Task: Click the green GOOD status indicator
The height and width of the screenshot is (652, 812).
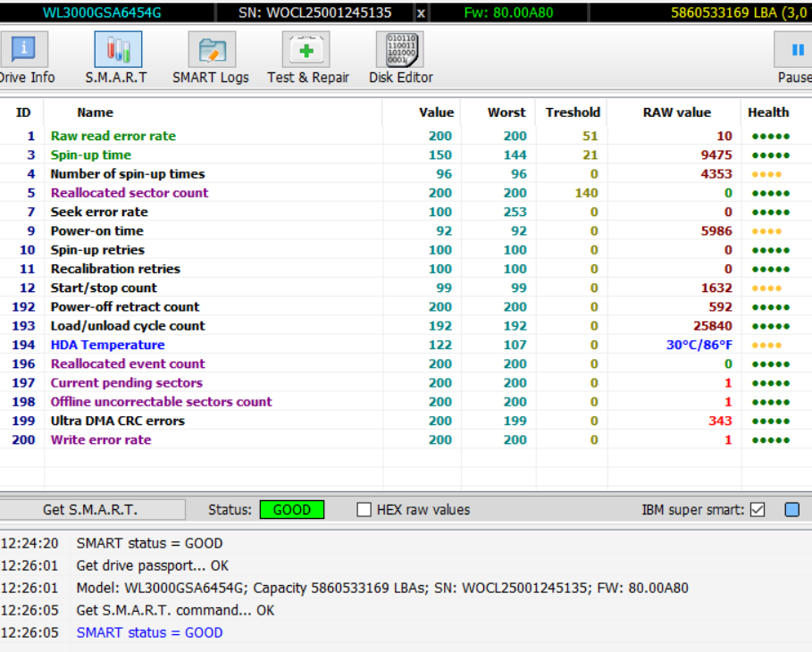Action: [291, 510]
